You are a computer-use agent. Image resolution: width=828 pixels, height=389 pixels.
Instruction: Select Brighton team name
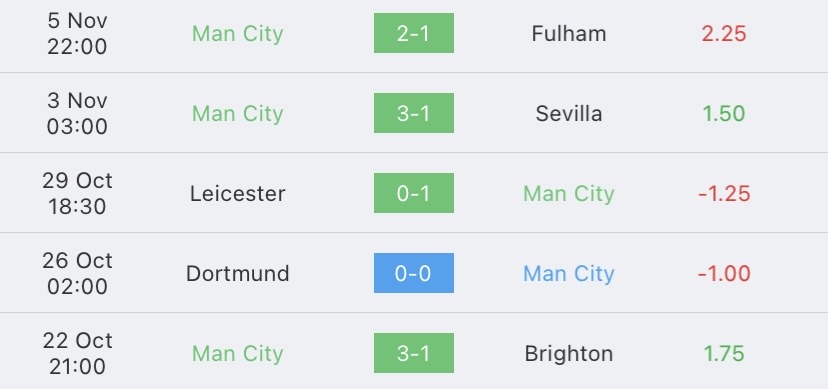(569, 354)
